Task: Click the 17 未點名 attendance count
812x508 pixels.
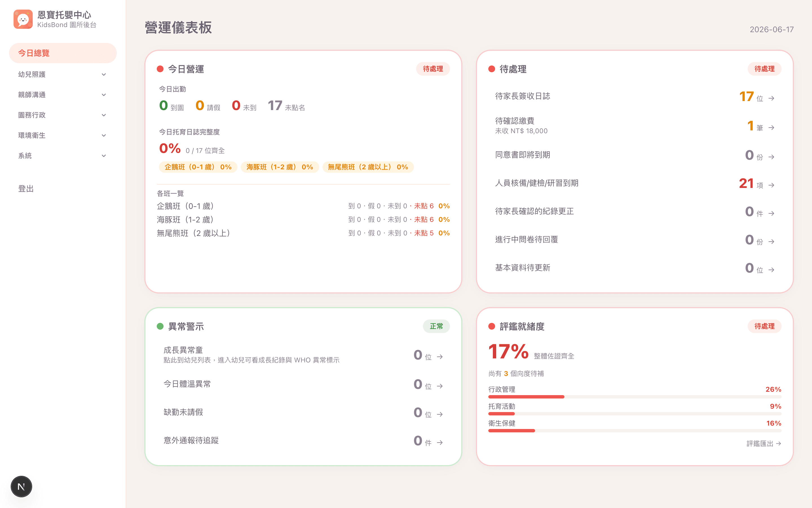Action: pos(286,106)
